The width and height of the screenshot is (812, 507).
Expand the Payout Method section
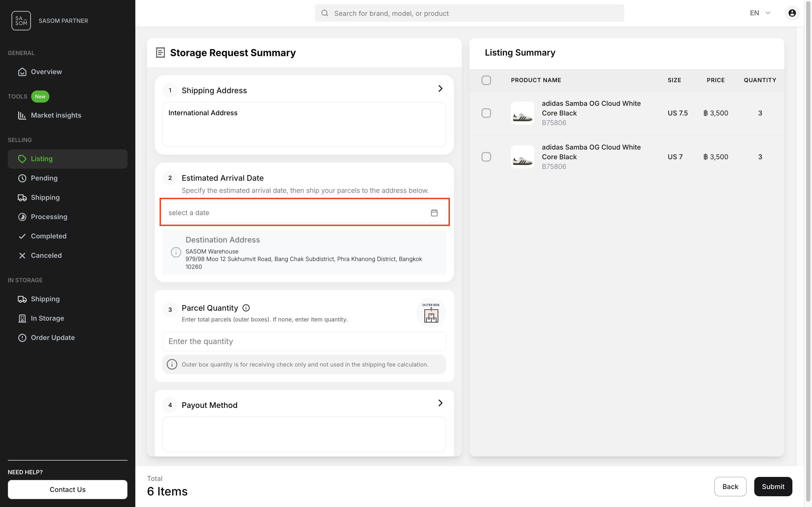click(x=440, y=403)
